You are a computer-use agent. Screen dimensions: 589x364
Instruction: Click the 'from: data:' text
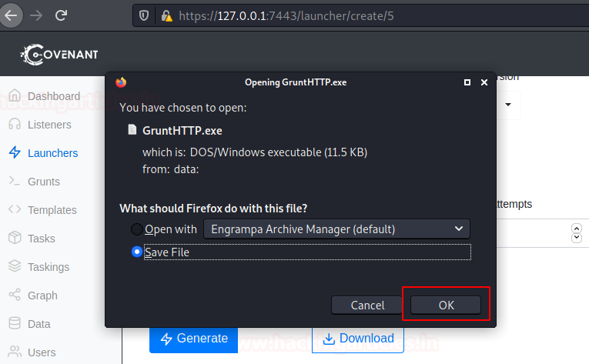(170, 169)
